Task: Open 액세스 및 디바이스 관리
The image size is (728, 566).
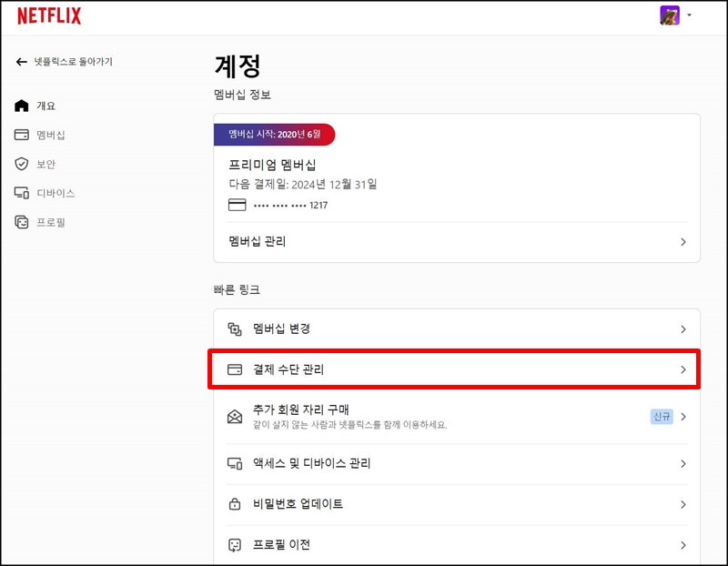Action: 457,463
